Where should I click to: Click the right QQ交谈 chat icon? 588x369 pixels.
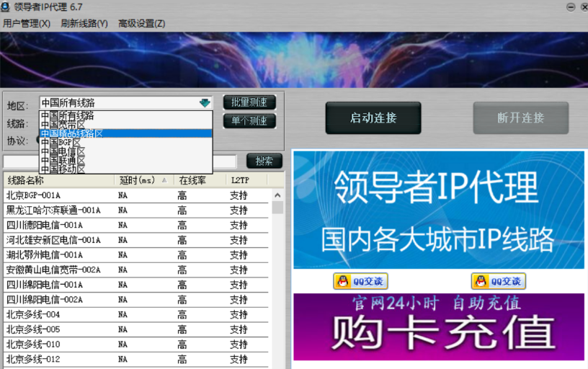499,281
